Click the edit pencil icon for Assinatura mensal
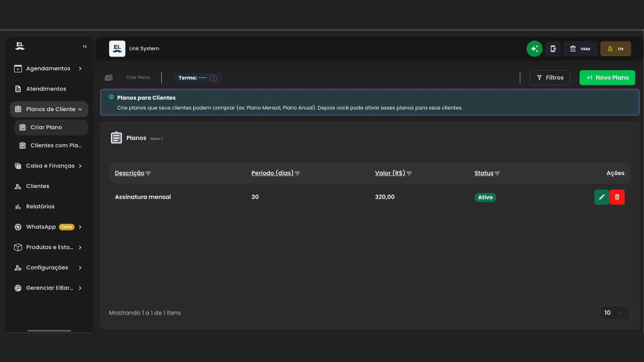This screenshot has width=644, height=362. pos(602,197)
